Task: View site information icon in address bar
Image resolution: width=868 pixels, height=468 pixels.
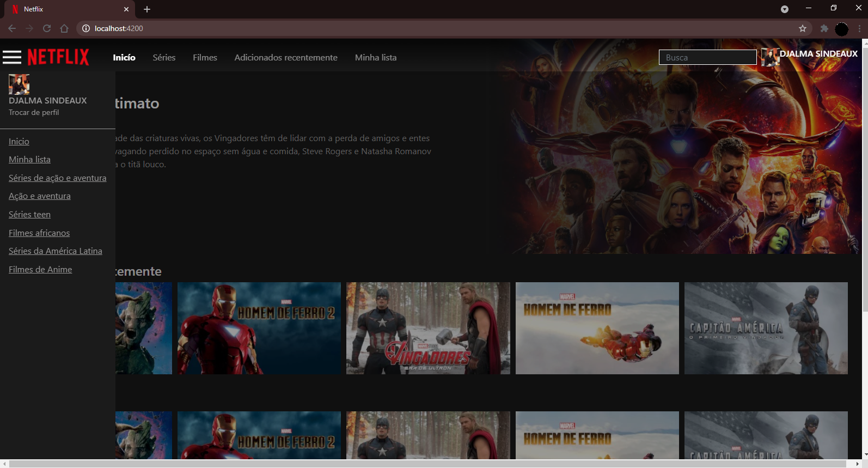Action: click(x=86, y=28)
